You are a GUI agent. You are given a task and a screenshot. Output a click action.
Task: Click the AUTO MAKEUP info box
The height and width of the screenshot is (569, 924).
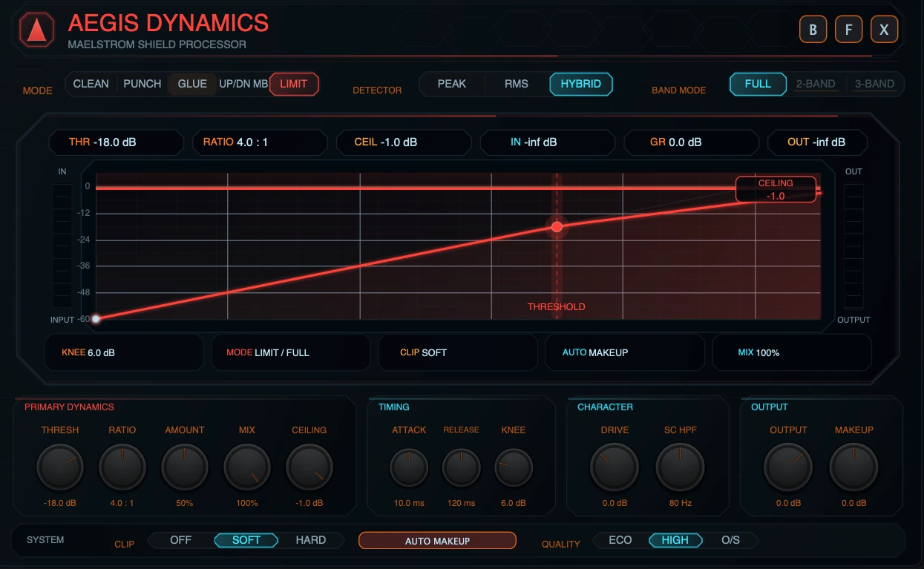point(625,352)
